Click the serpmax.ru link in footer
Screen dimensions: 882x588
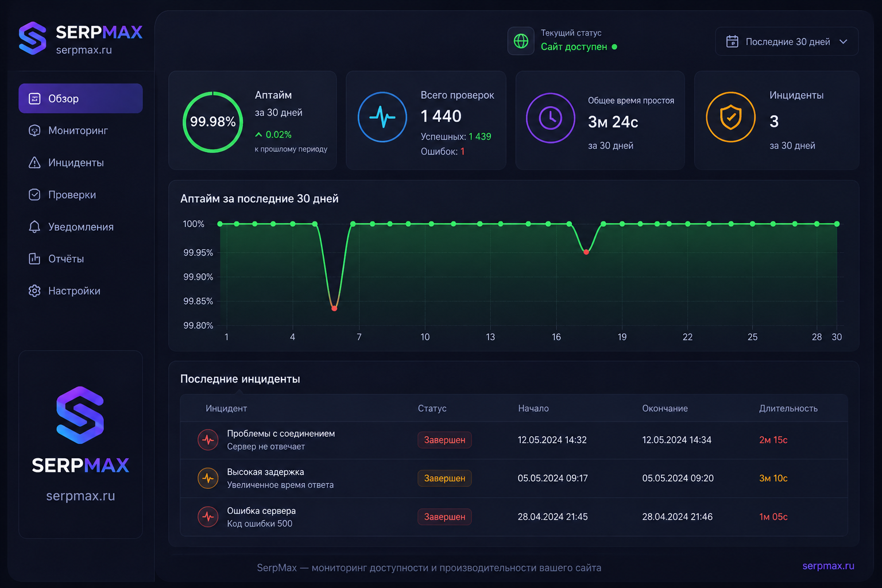coord(828,566)
